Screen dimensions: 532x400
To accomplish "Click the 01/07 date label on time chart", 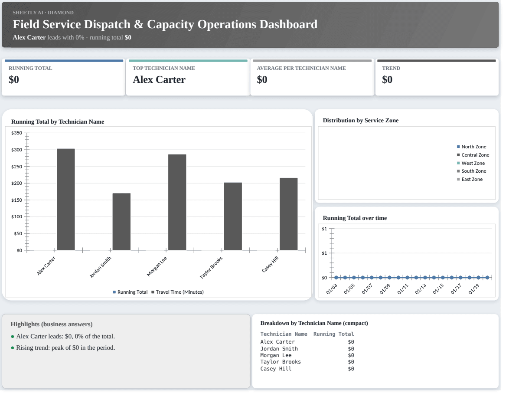I will coord(367,289).
